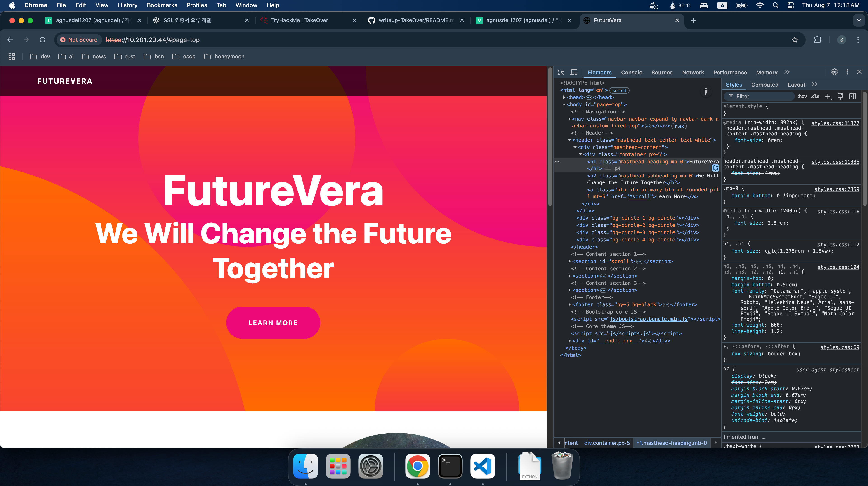Open the Terminal app in the Dock
This screenshot has height=486, width=868.
[x=450, y=466]
